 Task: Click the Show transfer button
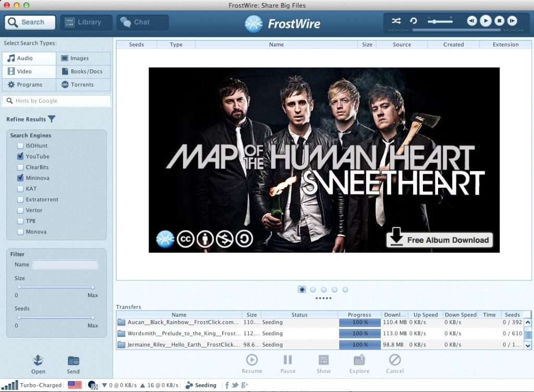tap(323, 364)
